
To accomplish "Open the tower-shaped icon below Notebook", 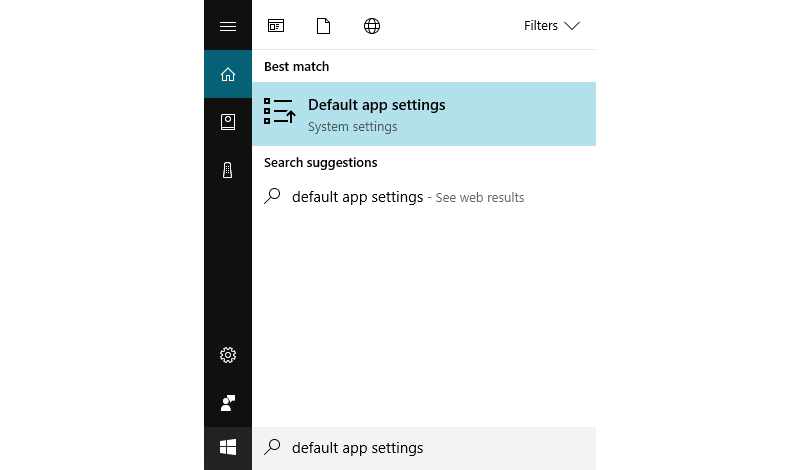I will pyautogui.click(x=228, y=170).
